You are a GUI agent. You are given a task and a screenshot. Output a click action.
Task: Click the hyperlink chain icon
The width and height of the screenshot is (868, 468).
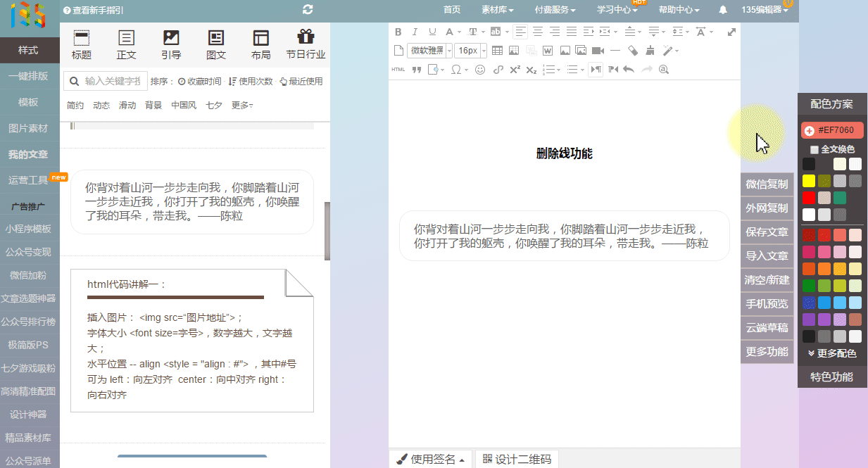(498, 70)
